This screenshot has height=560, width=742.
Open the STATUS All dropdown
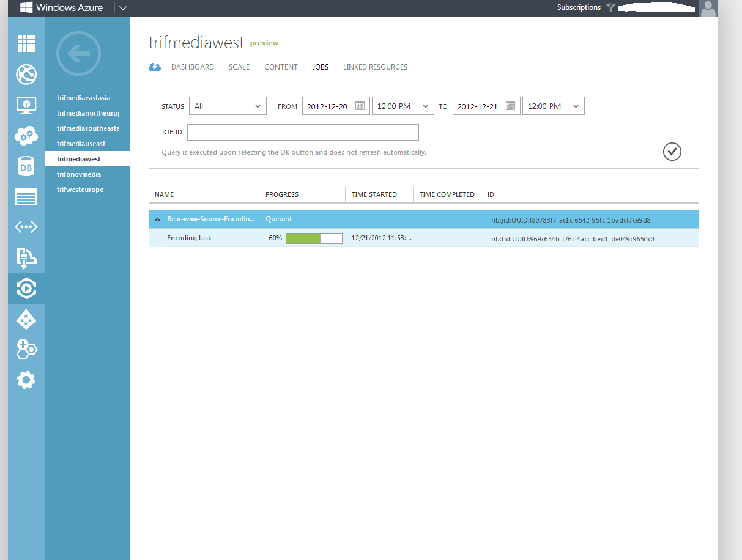pyautogui.click(x=228, y=106)
